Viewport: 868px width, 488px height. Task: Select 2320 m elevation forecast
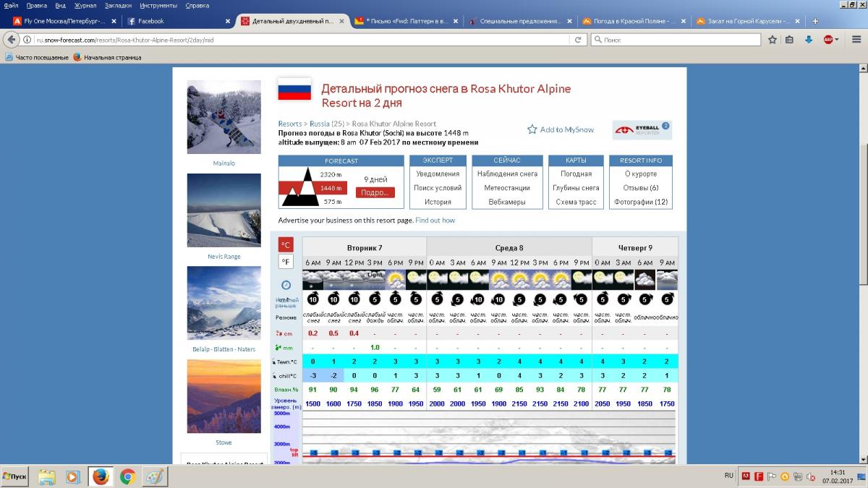click(x=331, y=174)
